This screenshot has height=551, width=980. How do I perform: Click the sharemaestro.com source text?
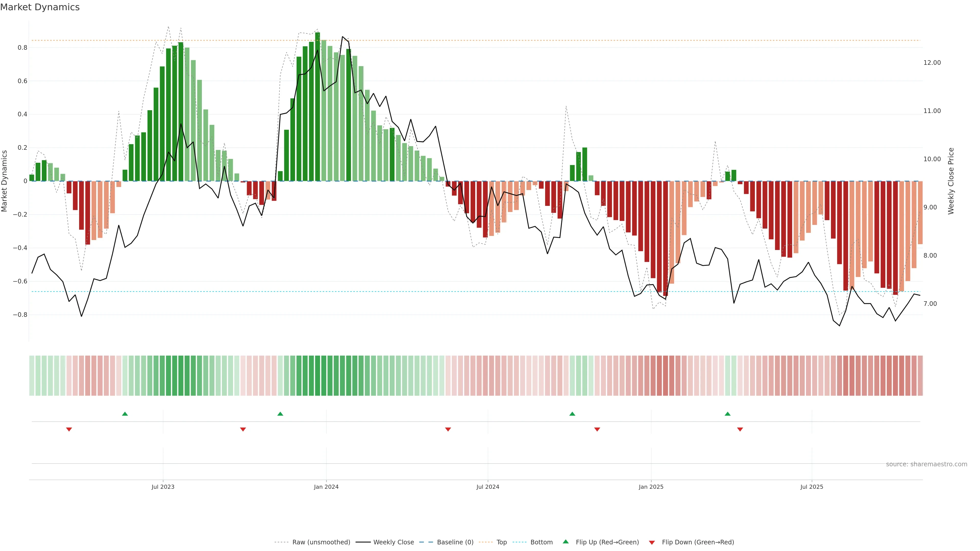coord(926,464)
